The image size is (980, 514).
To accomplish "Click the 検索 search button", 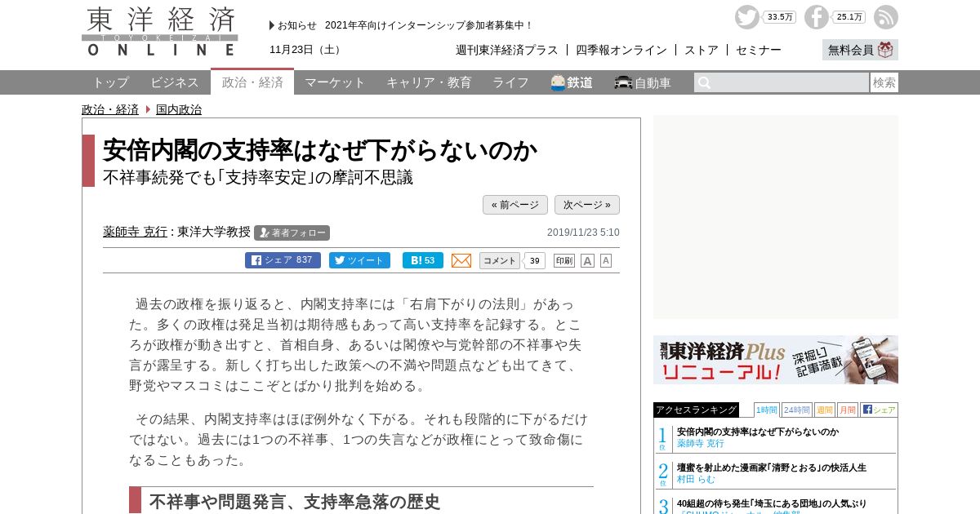I will [x=884, y=82].
